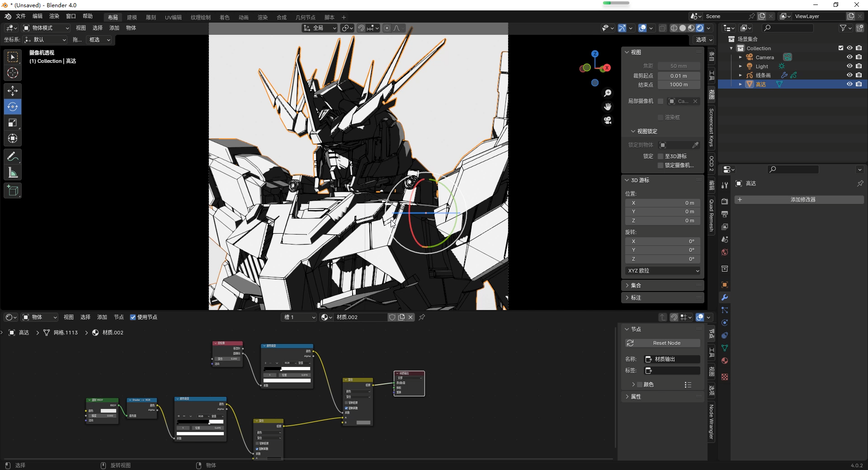The height and width of the screenshot is (470, 868).
Task: Switch to wireframe viewport shading
Action: [674, 28]
